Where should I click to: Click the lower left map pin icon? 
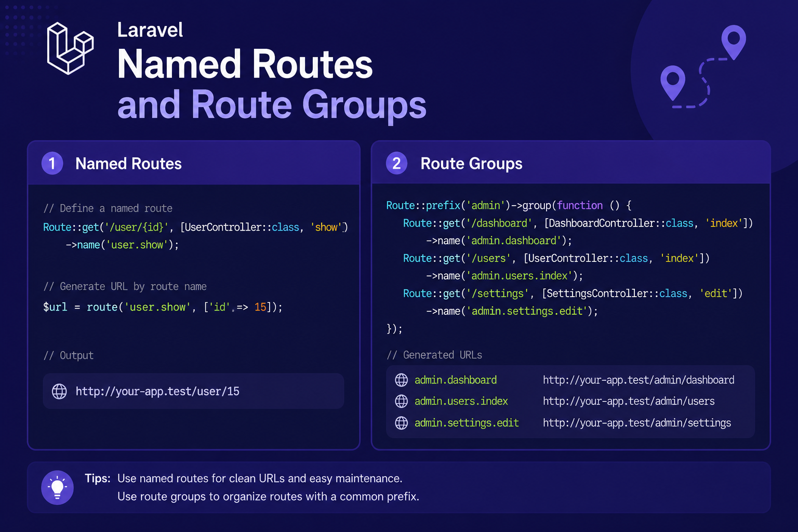click(673, 83)
